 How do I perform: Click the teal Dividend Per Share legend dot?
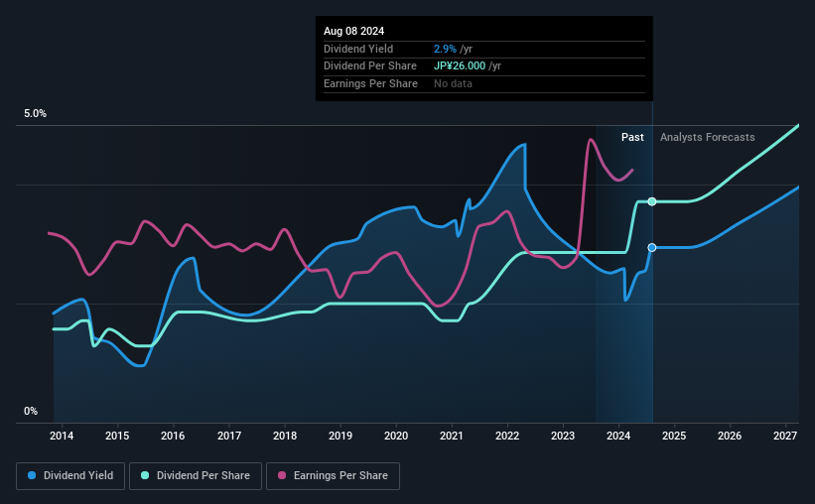click(145, 475)
